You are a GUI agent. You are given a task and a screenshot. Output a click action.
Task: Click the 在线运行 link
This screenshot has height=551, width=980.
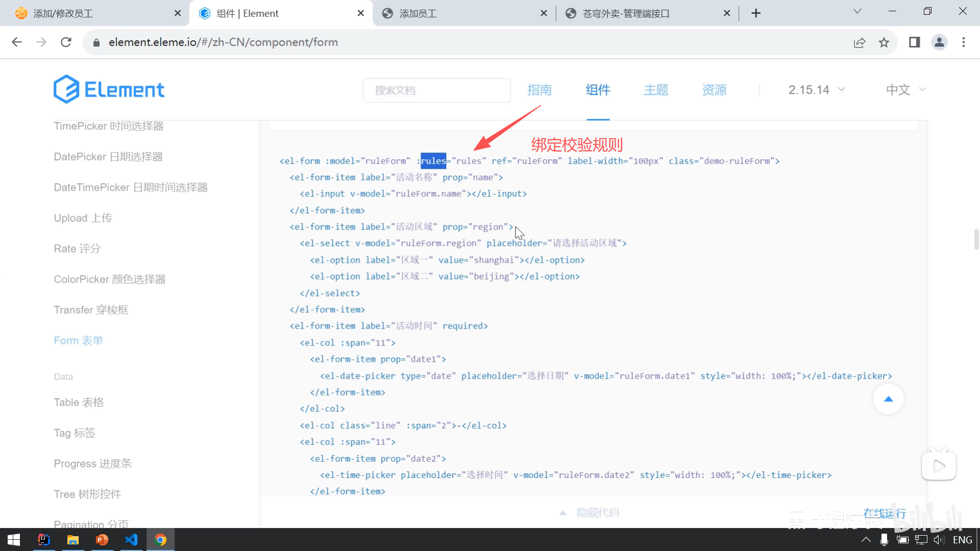pos(885,513)
